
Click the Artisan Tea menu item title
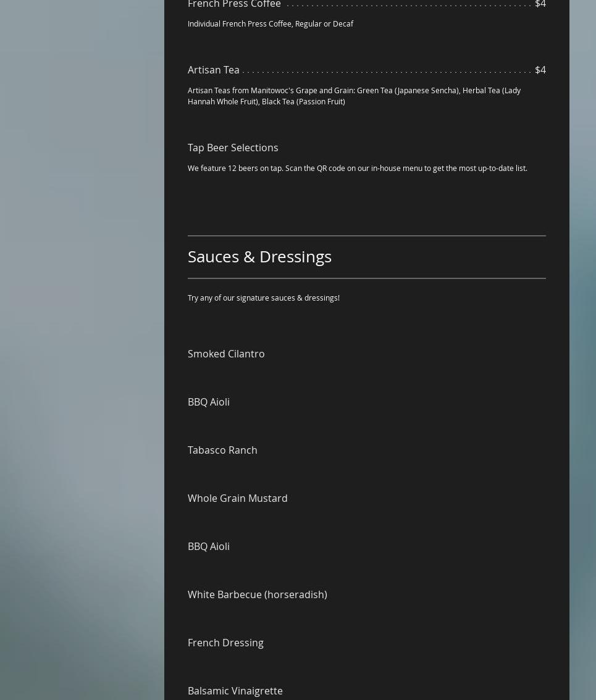(213, 70)
